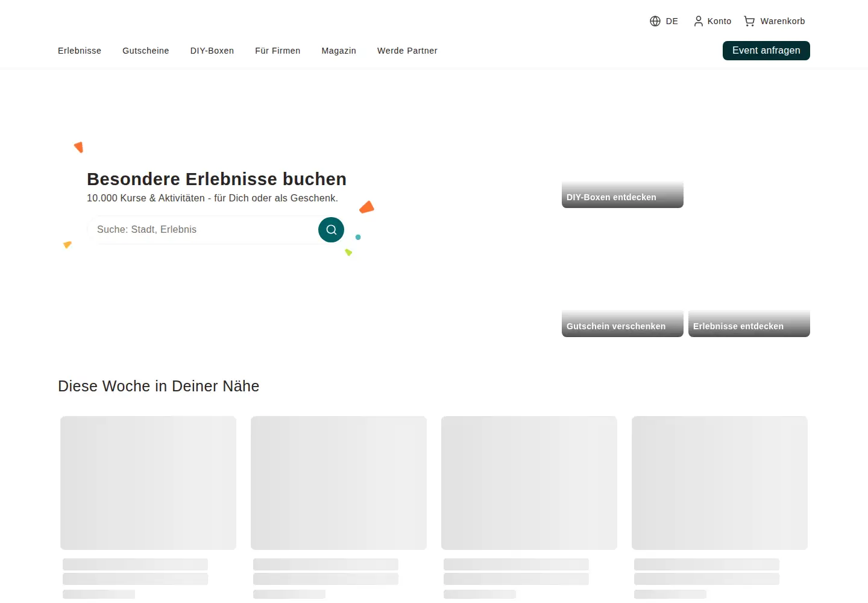Screen dimensions: 868x603
Task: Click Werde Partner navigation link
Action: point(407,51)
